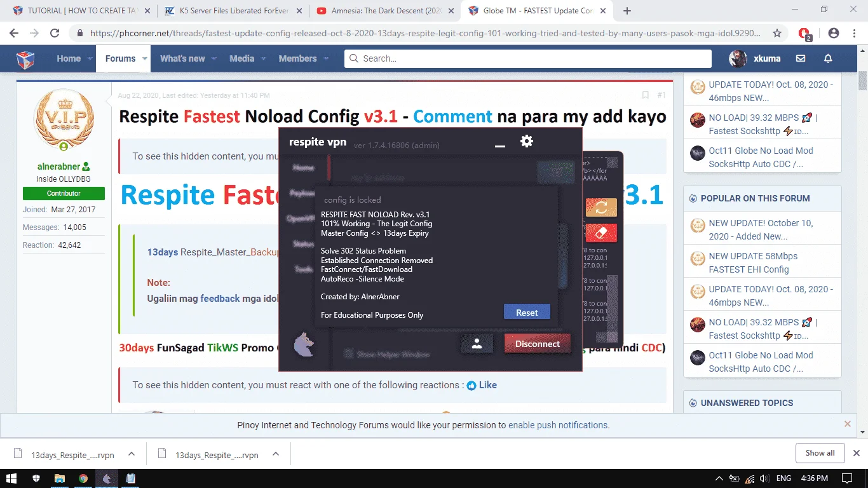This screenshot has height=488, width=868.
Task: Open Windows Security from the taskbar
Action: coord(36,478)
